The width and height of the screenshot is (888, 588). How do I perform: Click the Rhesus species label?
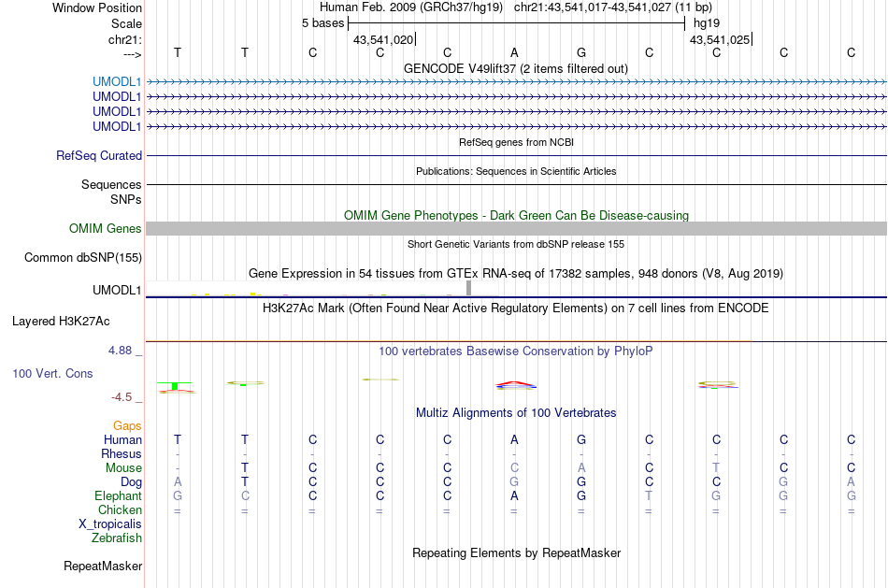pyautogui.click(x=122, y=453)
